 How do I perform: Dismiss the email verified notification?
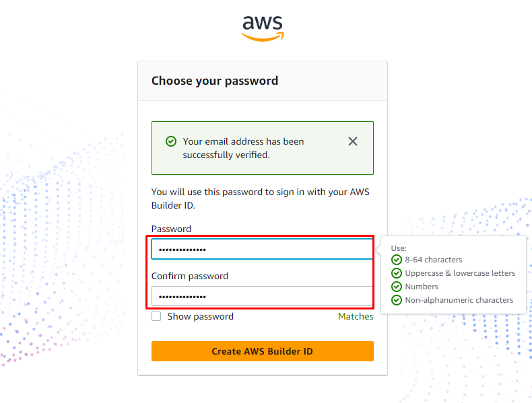(x=353, y=141)
